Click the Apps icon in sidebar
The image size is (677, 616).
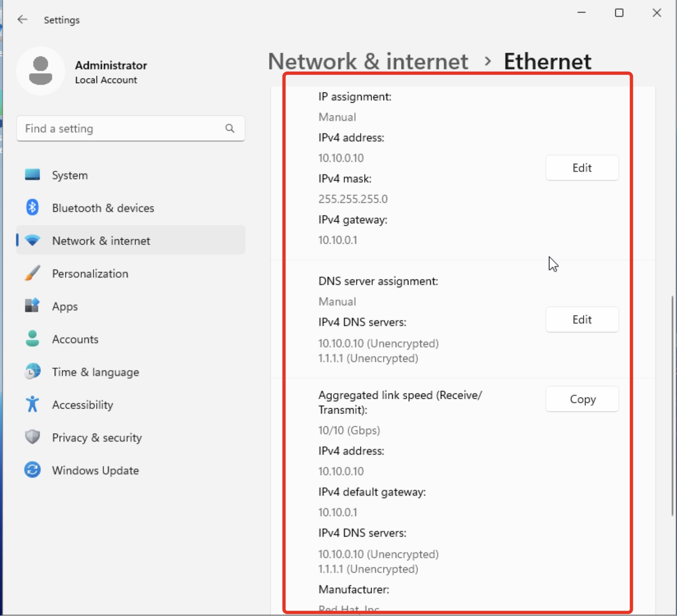click(32, 306)
